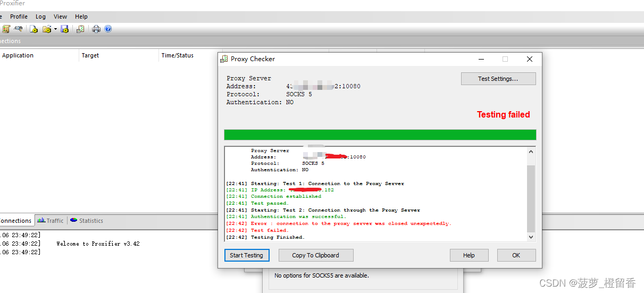
Task: Click 'Protocol: SOCKS 5' header line
Action: point(269,94)
